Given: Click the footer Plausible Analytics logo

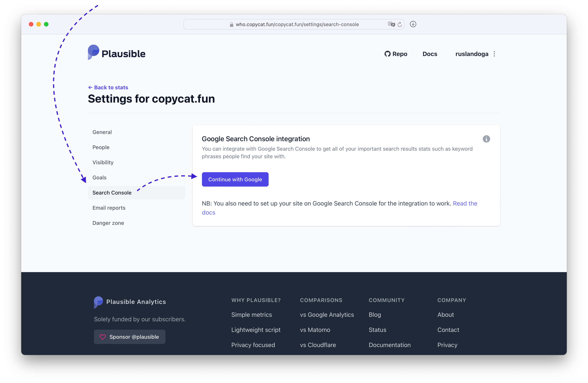Looking at the screenshot, I should (x=130, y=302).
